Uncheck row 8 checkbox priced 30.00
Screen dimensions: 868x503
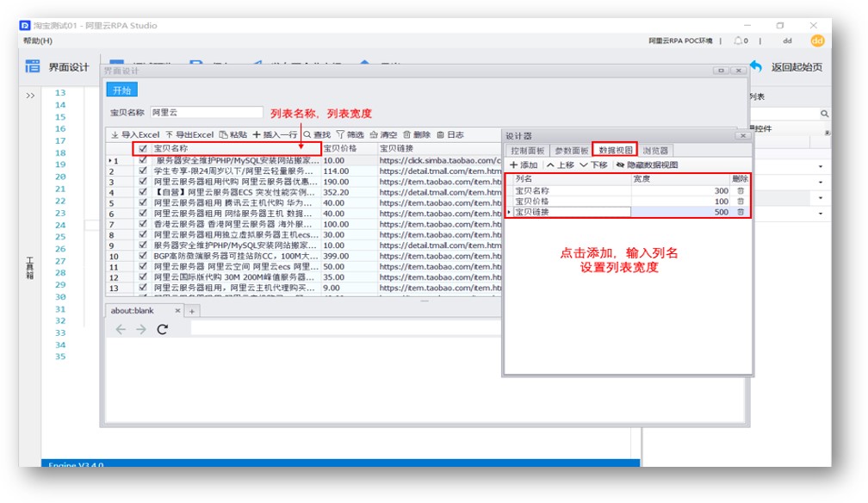143,235
